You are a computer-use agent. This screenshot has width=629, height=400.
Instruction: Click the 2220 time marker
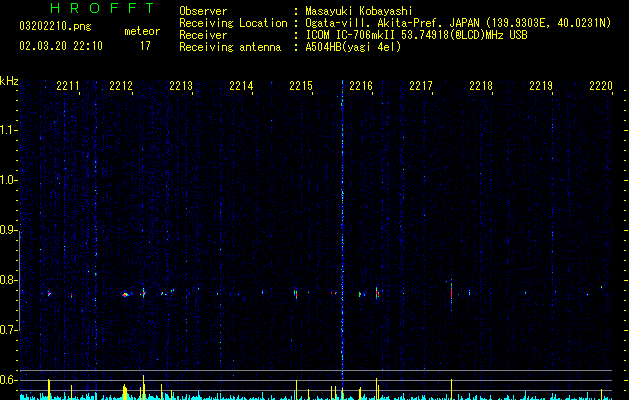point(601,85)
